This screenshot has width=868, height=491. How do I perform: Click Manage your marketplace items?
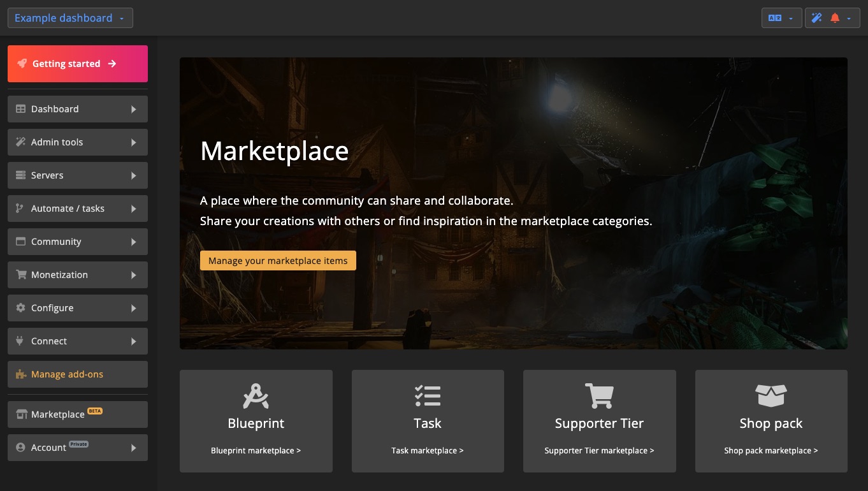tap(278, 260)
